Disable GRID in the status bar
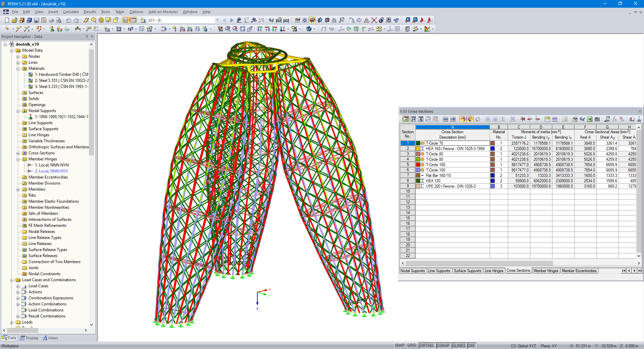The width and height of the screenshot is (644, 349). pyautogui.click(x=412, y=346)
